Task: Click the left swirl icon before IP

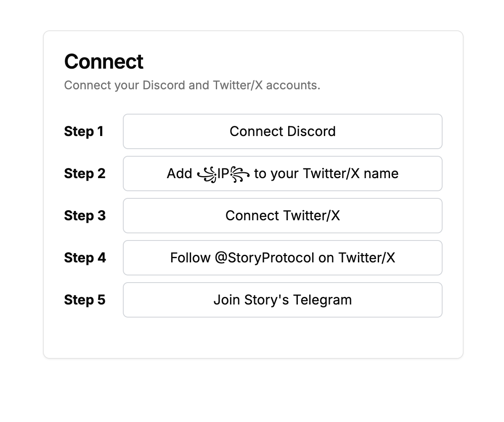Action: (x=207, y=174)
